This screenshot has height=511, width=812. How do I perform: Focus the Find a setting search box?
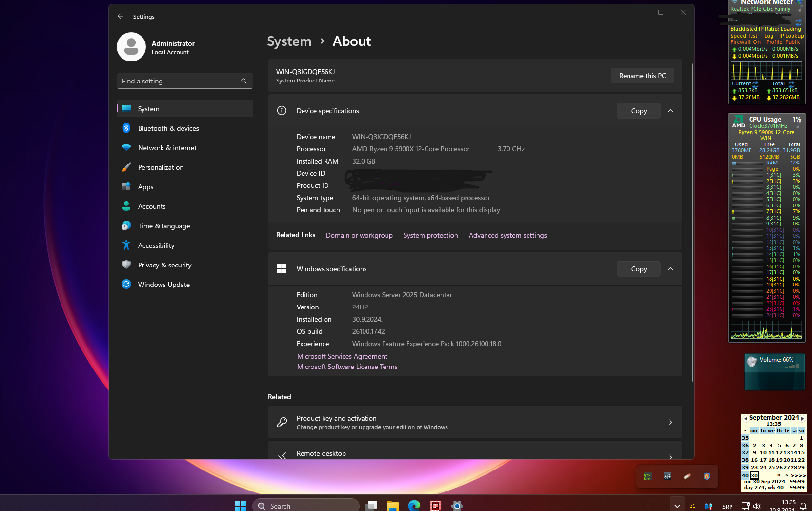coord(185,81)
